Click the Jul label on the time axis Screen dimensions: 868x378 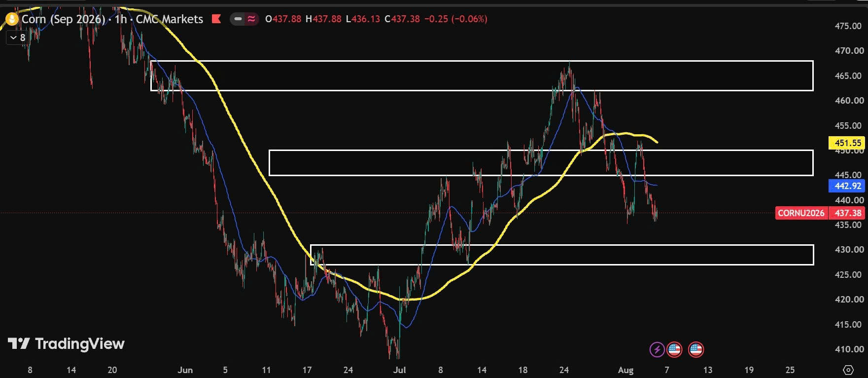coord(400,370)
